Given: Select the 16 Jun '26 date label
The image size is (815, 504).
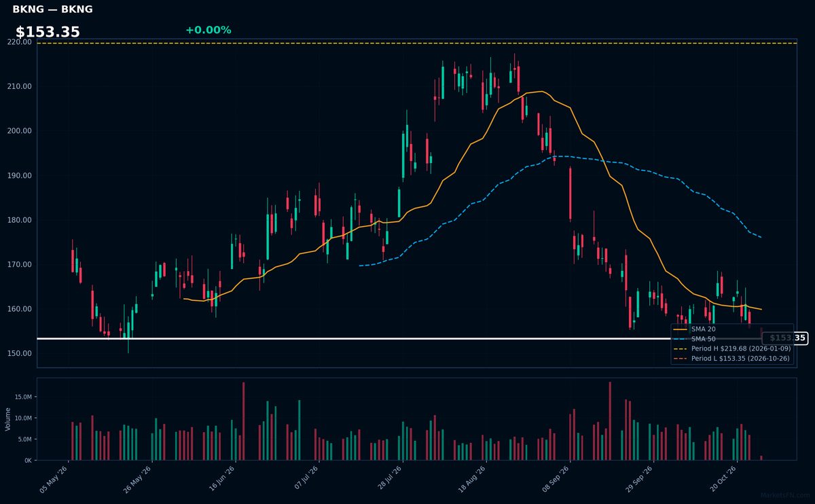Looking at the screenshot, I should [x=221, y=478].
